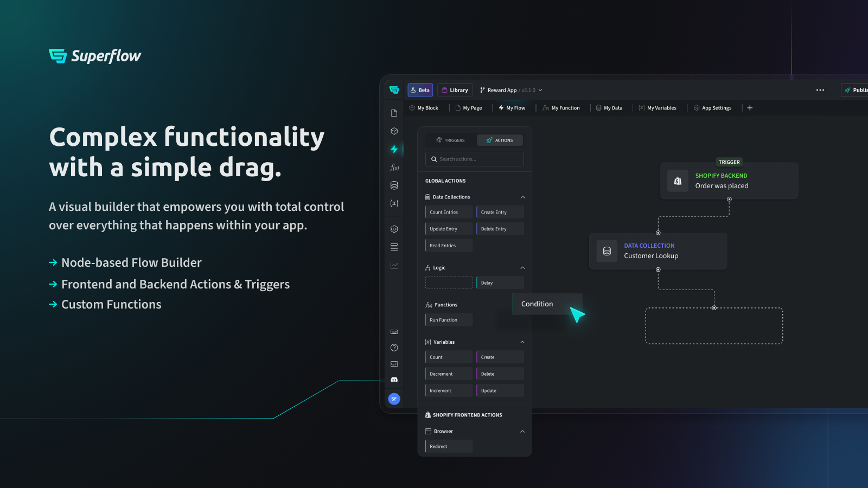Viewport: 868px width, 488px height.
Task: Collapse the Variables action group
Action: click(522, 342)
